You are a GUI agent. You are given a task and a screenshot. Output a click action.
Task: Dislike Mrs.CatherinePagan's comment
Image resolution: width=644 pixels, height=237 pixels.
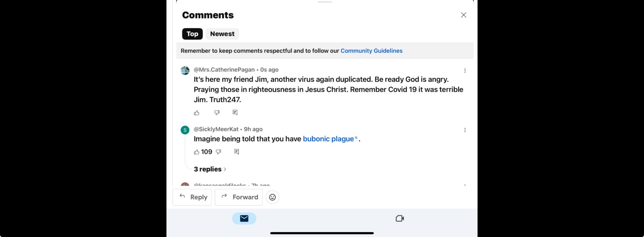coord(217,113)
